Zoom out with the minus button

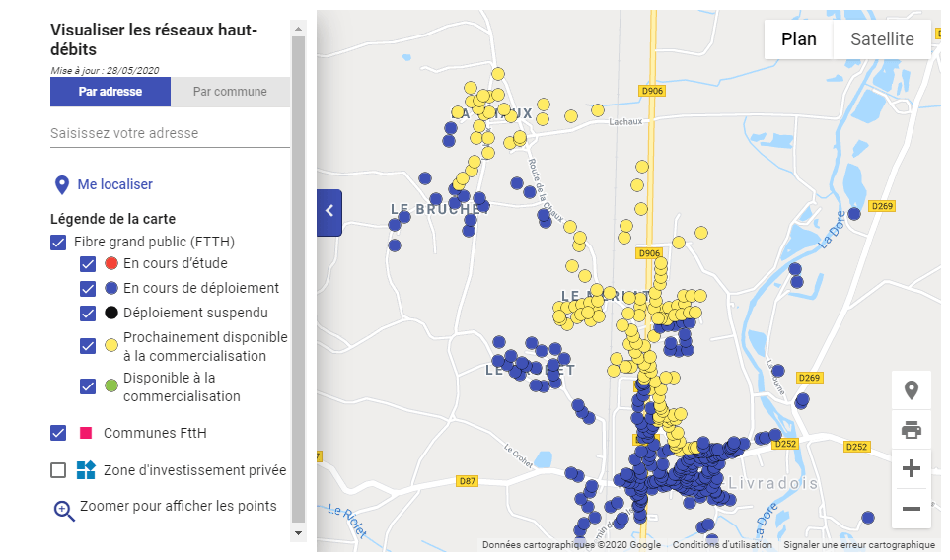click(x=911, y=509)
